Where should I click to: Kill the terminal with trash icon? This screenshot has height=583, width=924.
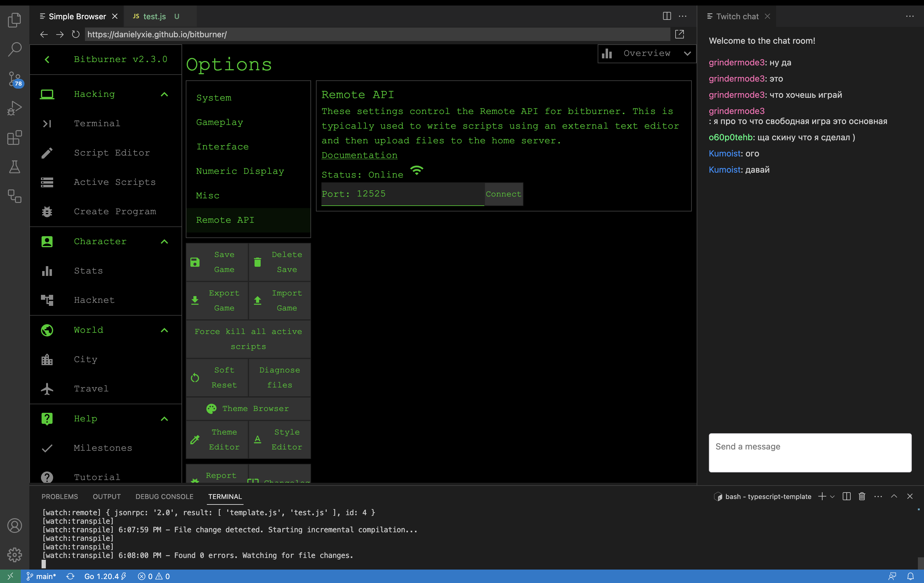click(x=862, y=496)
